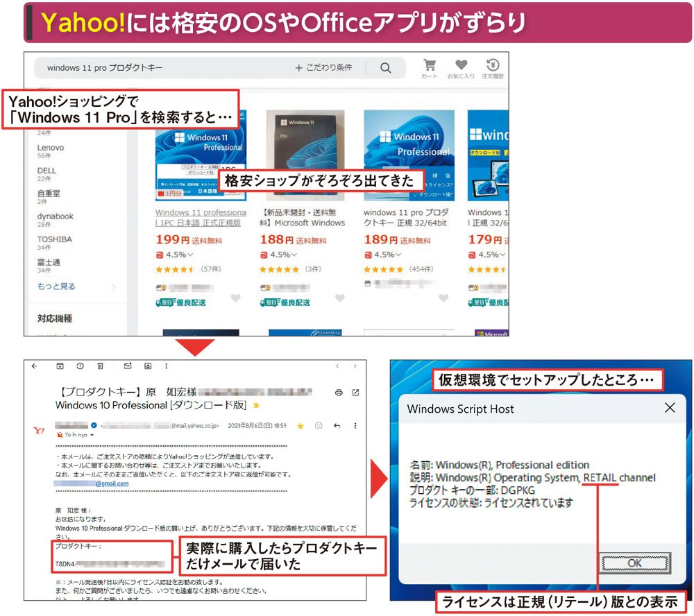Mark email as unread with envelope icon
The width and height of the screenshot is (694, 616).
click(128, 366)
